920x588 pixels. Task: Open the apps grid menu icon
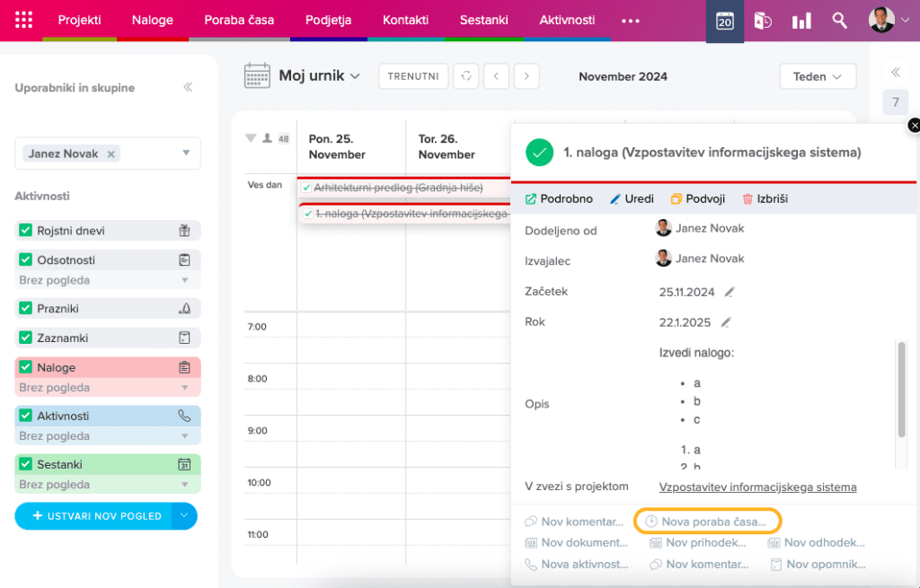24,20
